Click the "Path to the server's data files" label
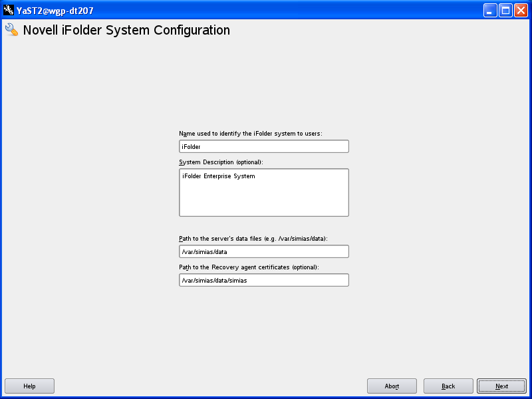Viewport: 532px width, 399px height. 253,239
